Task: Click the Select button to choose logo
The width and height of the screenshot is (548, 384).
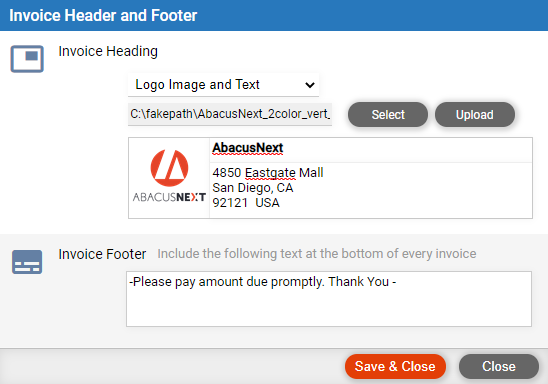Action: click(x=388, y=115)
